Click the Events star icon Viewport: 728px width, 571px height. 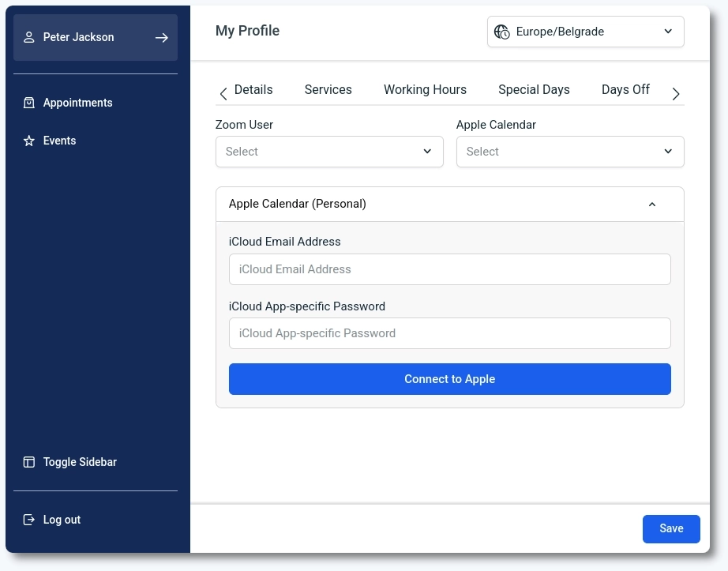(29, 141)
